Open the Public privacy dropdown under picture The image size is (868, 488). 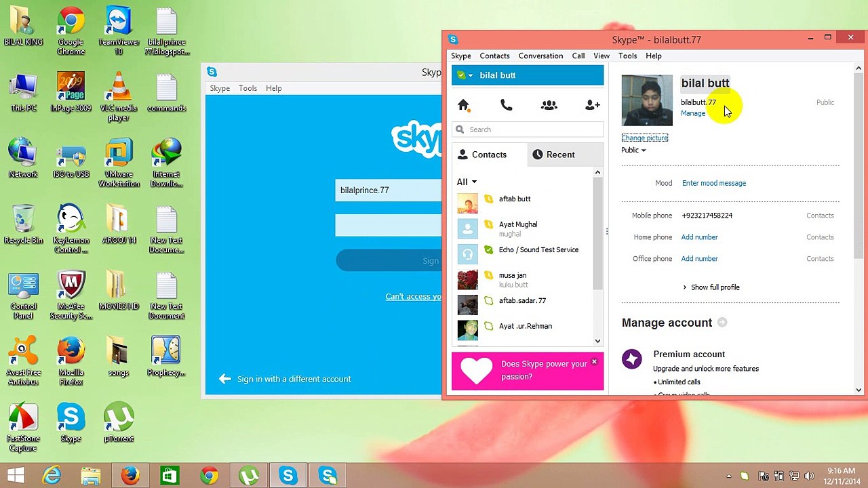[633, 150]
